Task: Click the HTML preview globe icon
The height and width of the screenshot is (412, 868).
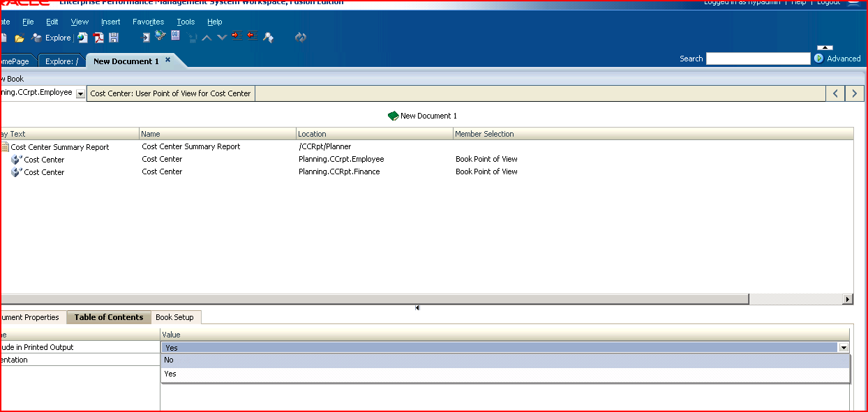Action: [x=82, y=38]
